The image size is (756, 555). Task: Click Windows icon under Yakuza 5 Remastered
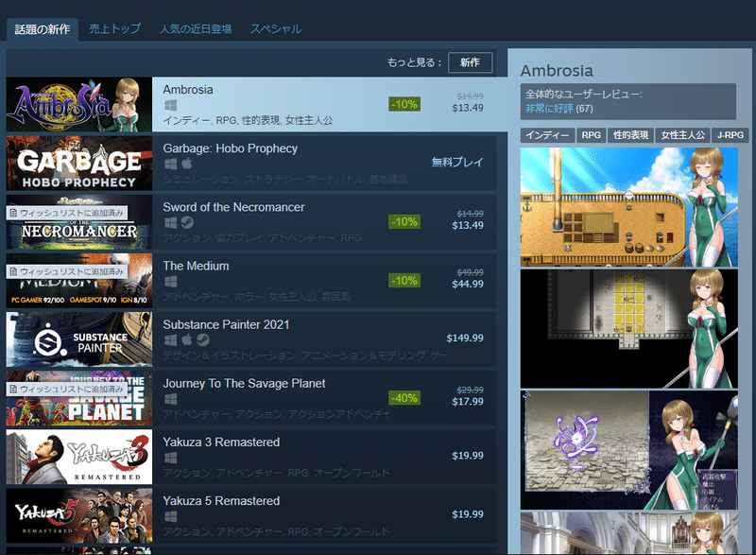[171, 516]
